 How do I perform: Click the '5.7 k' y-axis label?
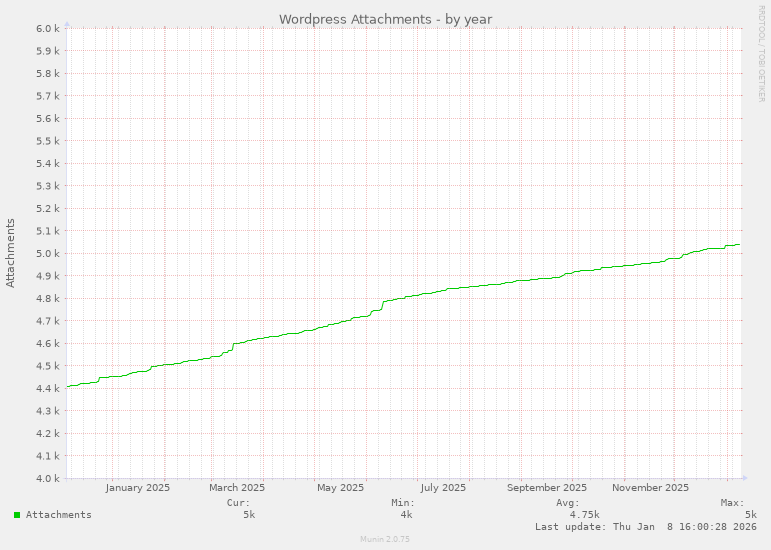pyautogui.click(x=48, y=96)
